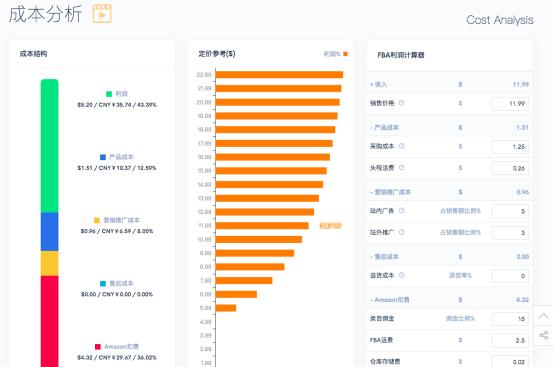Viewport: 554px width, 367px height.
Task: Click the Cost Analysis heading text
Action: [x=500, y=20]
